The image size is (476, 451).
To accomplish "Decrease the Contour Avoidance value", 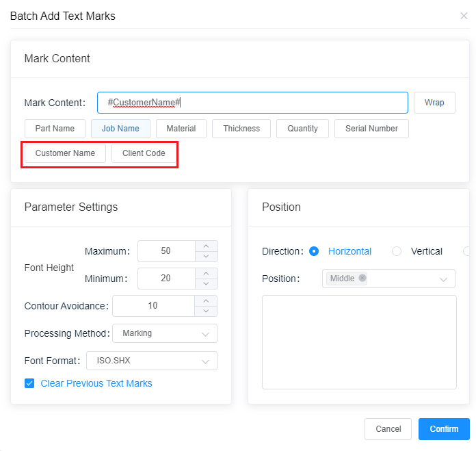I will coord(206,311).
